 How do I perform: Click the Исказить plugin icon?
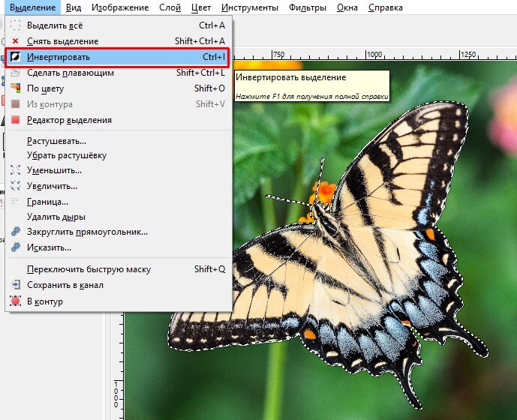coord(15,247)
